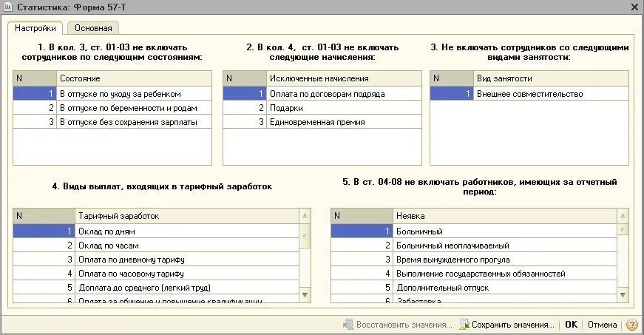Image resolution: width=644 pixels, height=335 pixels.
Task: Click the N header in Состояние table
Action: point(35,78)
